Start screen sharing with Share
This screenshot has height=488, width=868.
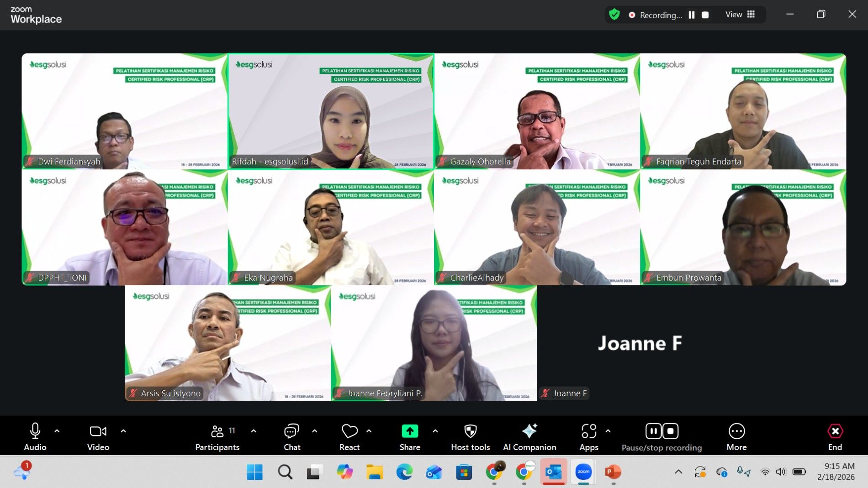click(x=410, y=436)
